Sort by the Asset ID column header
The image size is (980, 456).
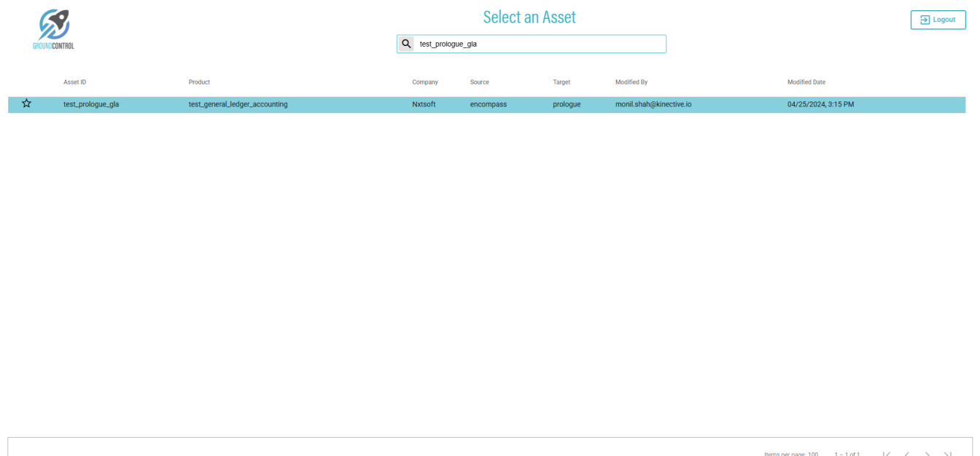74,82
